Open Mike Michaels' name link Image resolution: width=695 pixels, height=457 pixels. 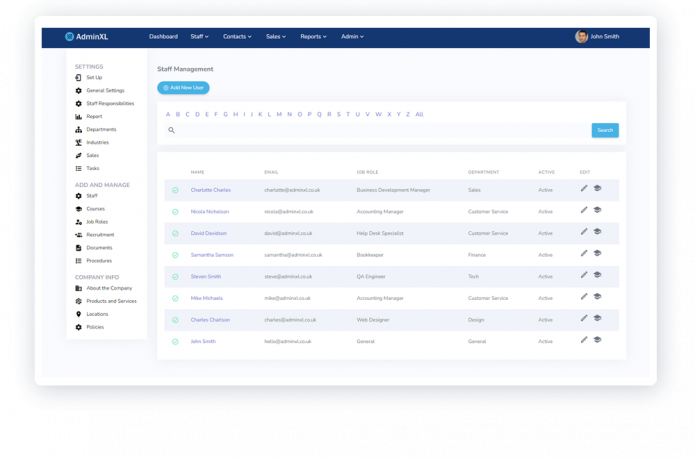[x=207, y=298]
